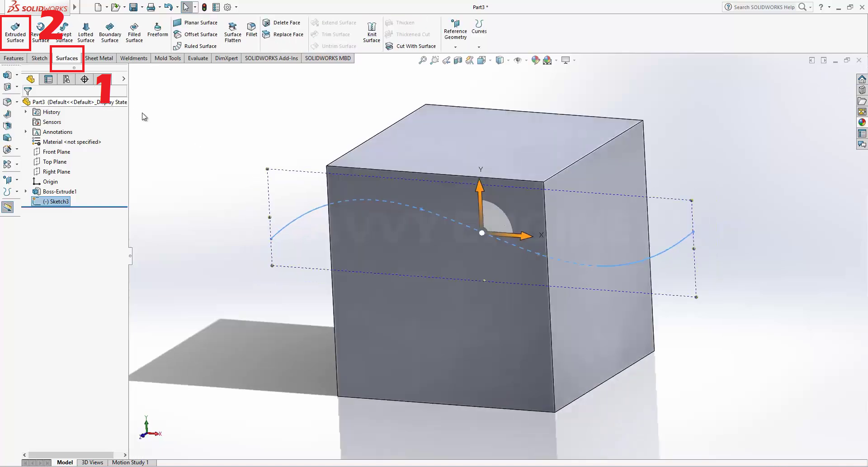Click in the Search SOLIDWORKS Help field
The height and width of the screenshot is (467, 868).
tap(764, 7)
